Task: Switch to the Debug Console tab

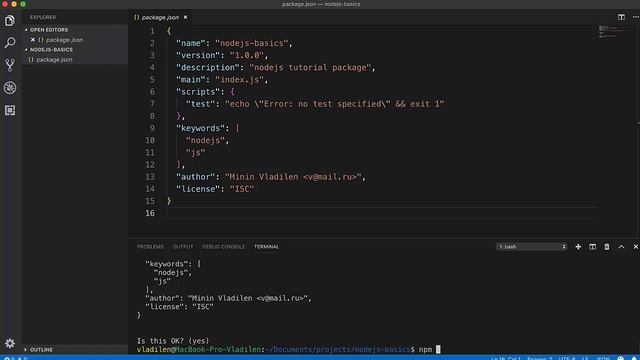Action: point(224,247)
